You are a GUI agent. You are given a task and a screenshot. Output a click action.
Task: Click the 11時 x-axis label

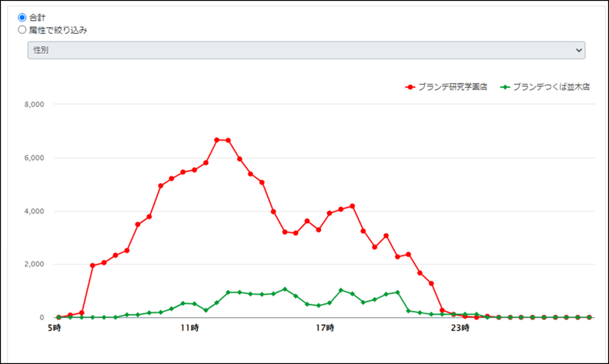(x=189, y=329)
